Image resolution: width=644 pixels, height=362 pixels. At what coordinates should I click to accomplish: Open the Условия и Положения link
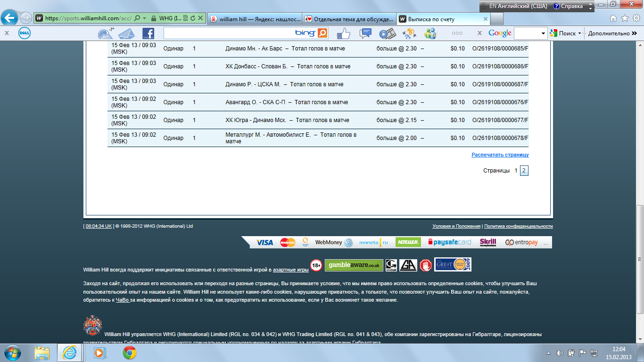point(456,226)
